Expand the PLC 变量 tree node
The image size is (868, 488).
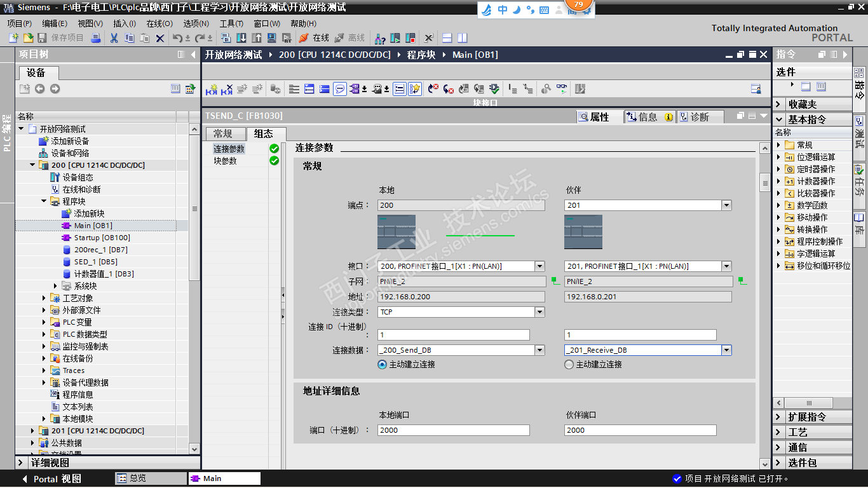pos(44,322)
